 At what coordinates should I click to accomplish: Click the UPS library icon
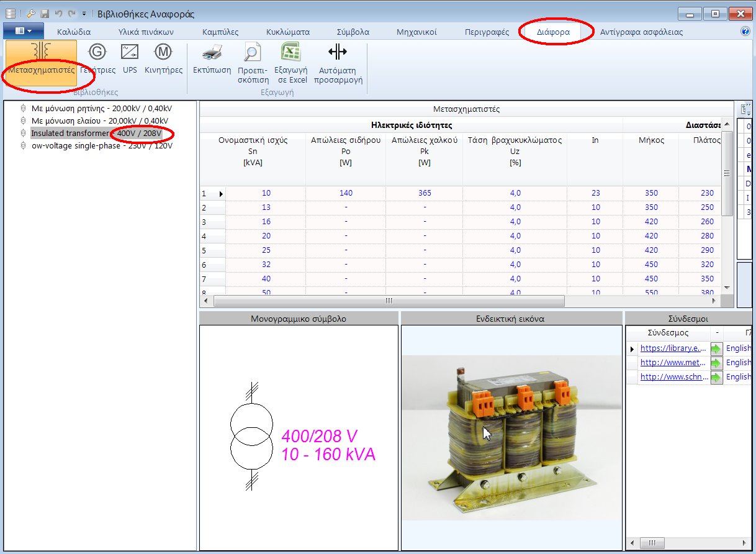[x=129, y=59]
